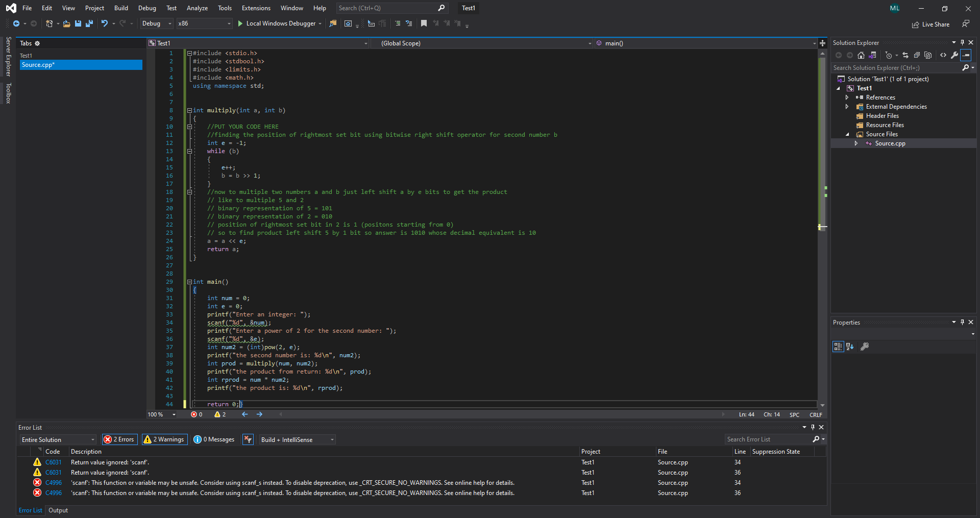This screenshot has height=518, width=980.
Task: Open the Debug menu
Action: point(147,8)
